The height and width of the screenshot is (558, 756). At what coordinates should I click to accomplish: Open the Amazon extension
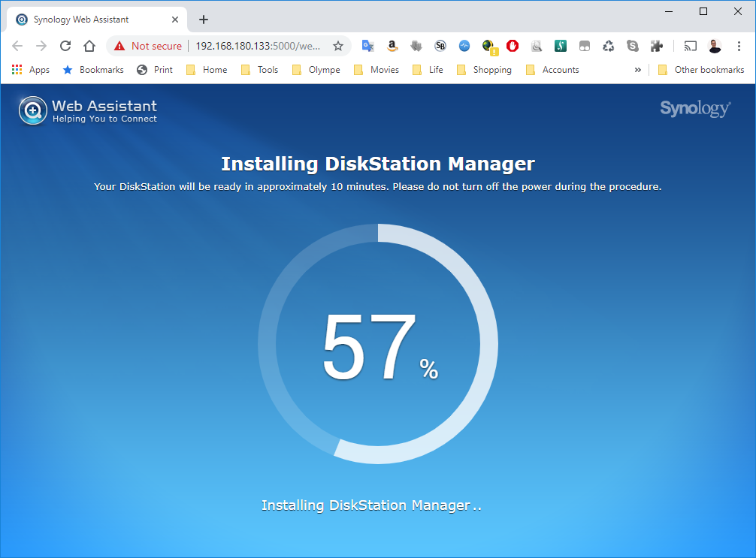tap(392, 46)
